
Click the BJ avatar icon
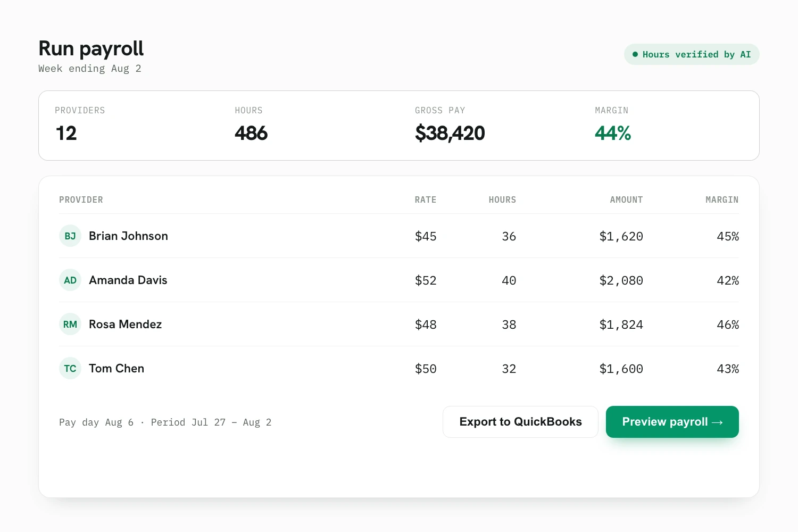70,236
